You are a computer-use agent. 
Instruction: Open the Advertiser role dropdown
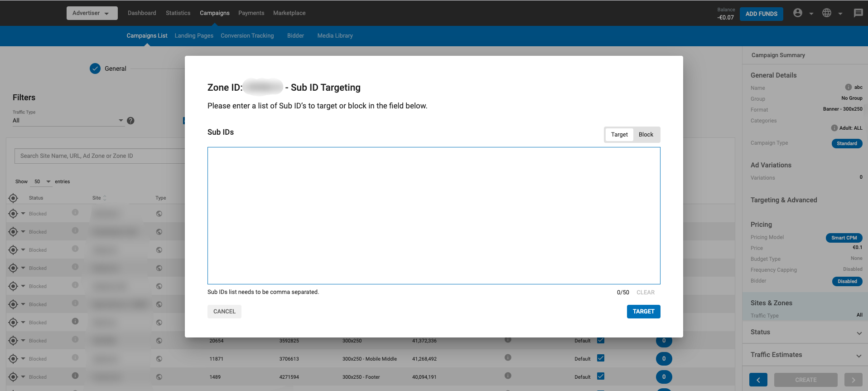(x=92, y=13)
